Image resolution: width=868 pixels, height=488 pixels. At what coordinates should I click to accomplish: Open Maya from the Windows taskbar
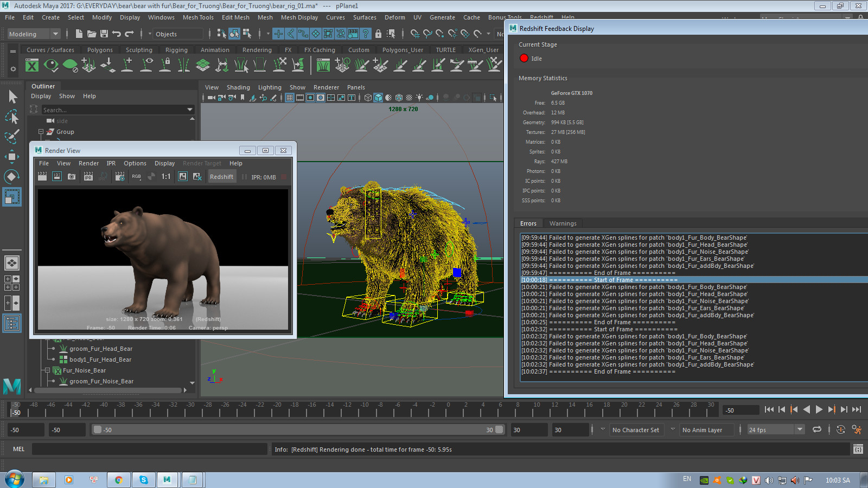point(167,480)
